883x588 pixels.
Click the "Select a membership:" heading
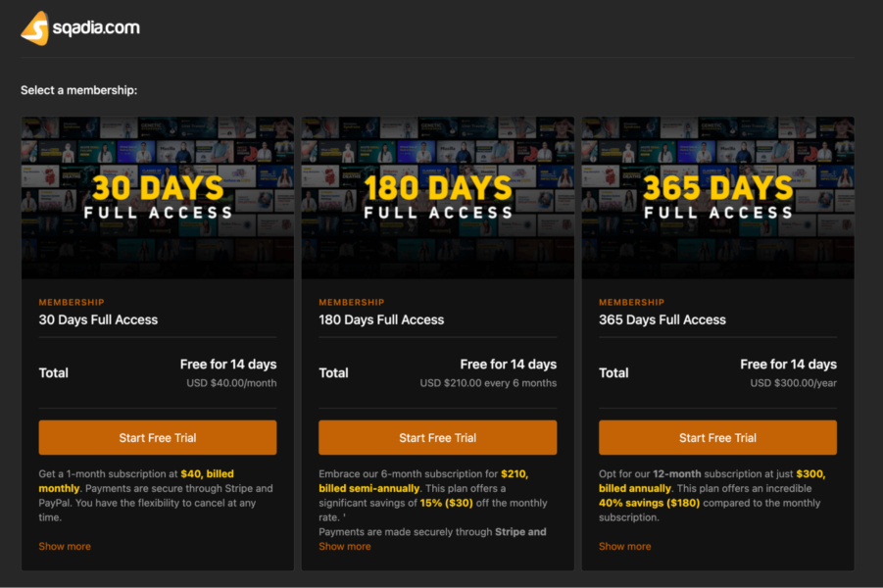click(79, 90)
